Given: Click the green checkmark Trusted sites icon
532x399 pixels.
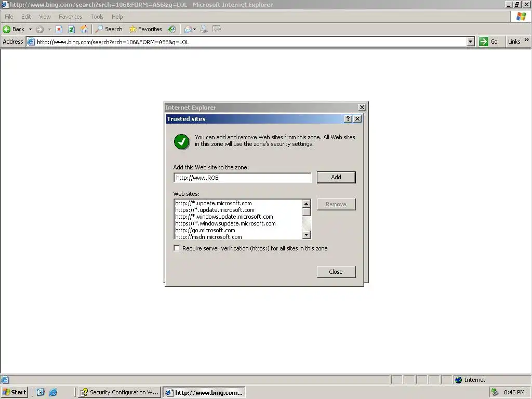Looking at the screenshot, I should [x=182, y=142].
